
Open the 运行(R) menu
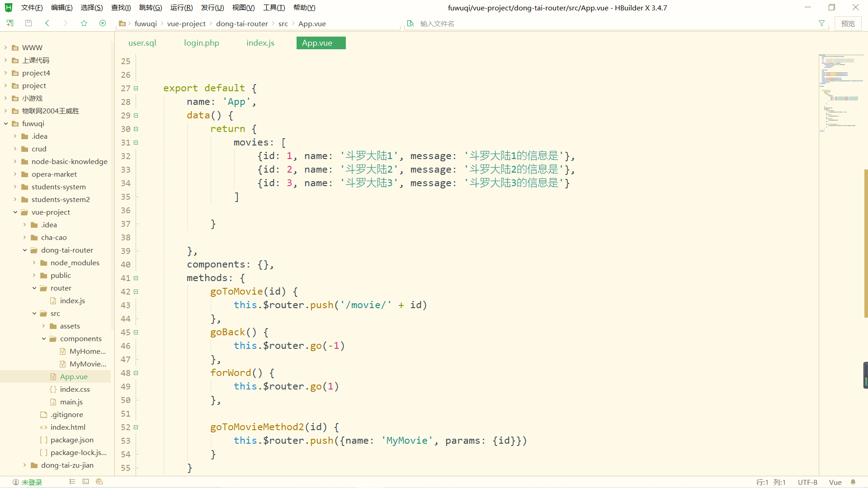[x=181, y=8]
